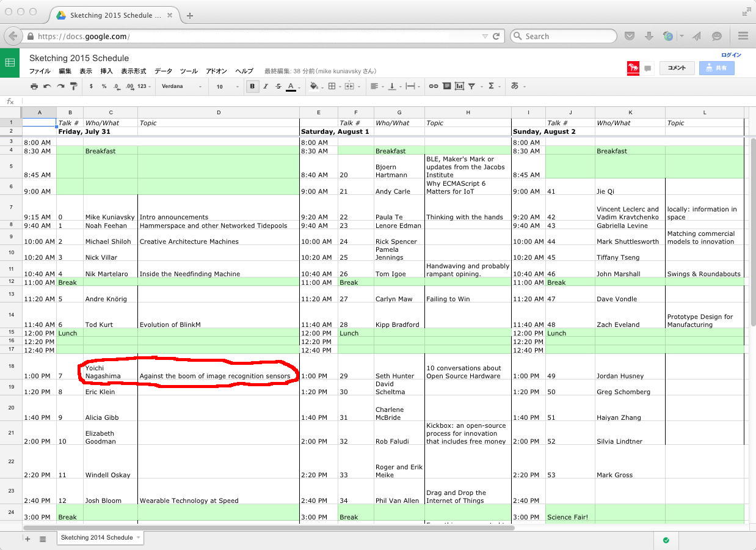The width and height of the screenshot is (756, 550).
Task: Open the font size 10 dropdown
Action: pyautogui.click(x=227, y=87)
